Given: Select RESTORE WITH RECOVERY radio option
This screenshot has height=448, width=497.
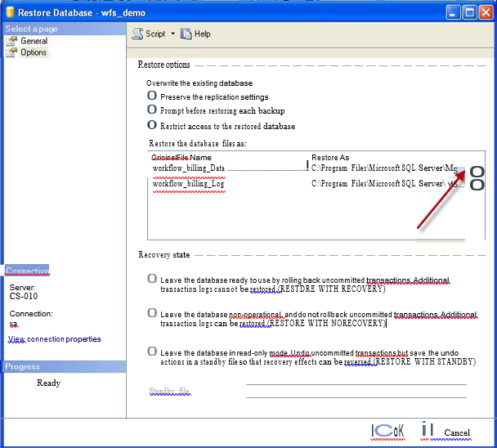Looking at the screenshot, I should 152,279.
